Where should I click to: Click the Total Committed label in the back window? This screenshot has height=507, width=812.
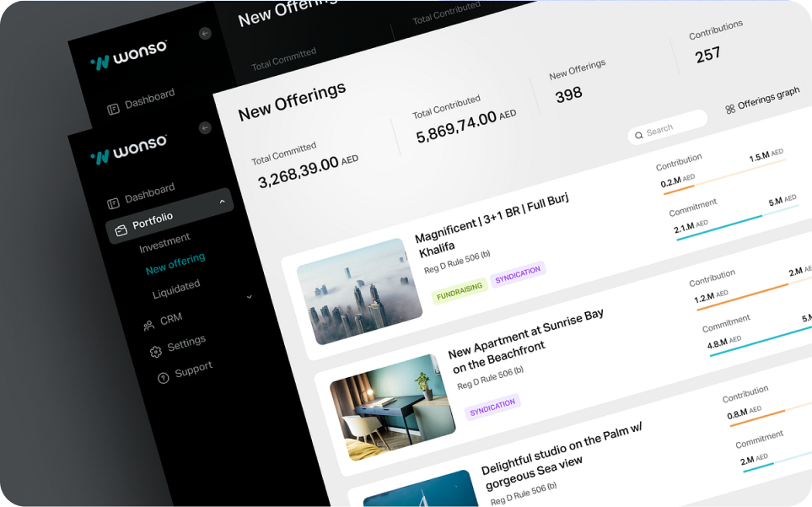(284, 60)
